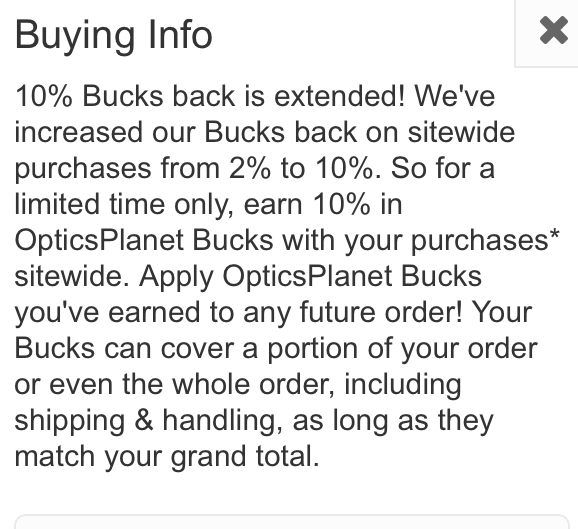
Task: Click the asterisk after 'your purchases'
Action: [x=554, y=234]
